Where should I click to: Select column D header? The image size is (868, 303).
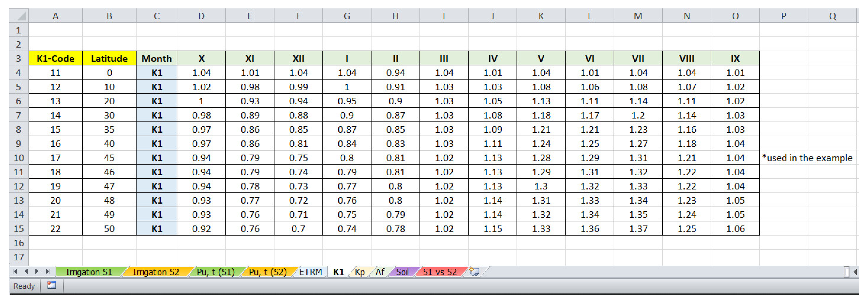pos(201,16)
